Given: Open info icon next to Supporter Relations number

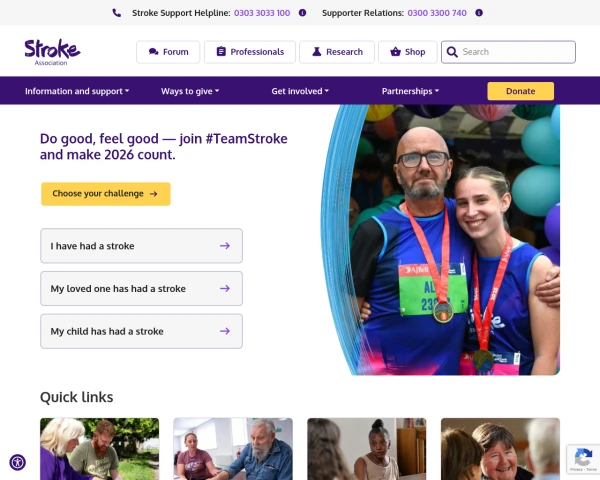Looking at the screenshot, I should pyautogui.click(x=479, y=13).
